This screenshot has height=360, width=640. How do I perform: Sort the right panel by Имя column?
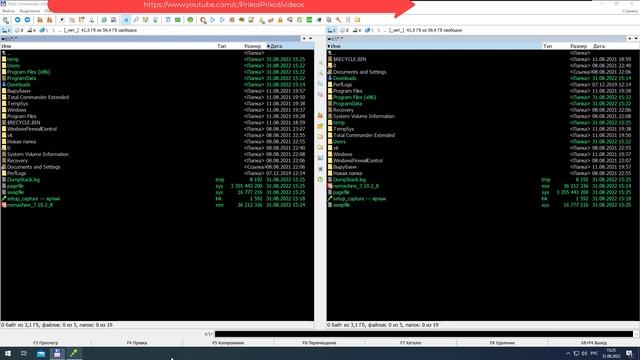click(434, 46)
